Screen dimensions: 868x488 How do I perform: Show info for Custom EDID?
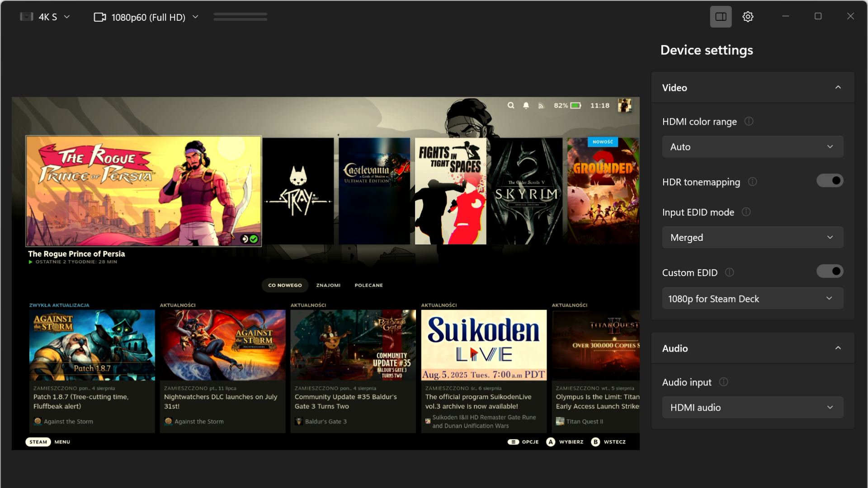click(729, 272)
